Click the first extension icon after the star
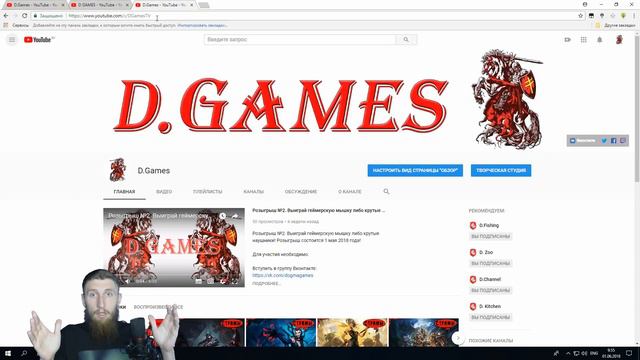 pos(591,16)
